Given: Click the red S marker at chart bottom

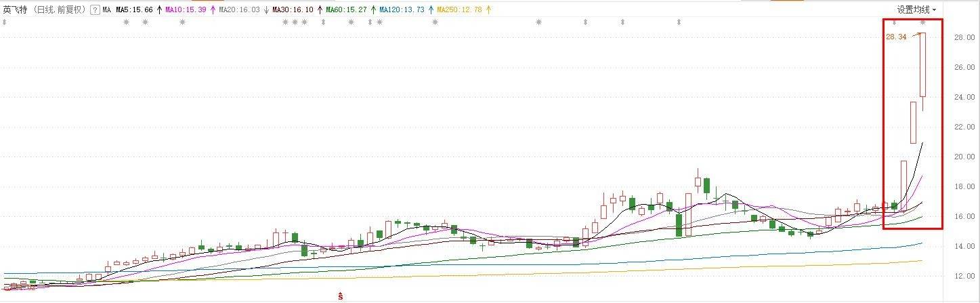Looking at the screenshot, I should click(341, 296).
